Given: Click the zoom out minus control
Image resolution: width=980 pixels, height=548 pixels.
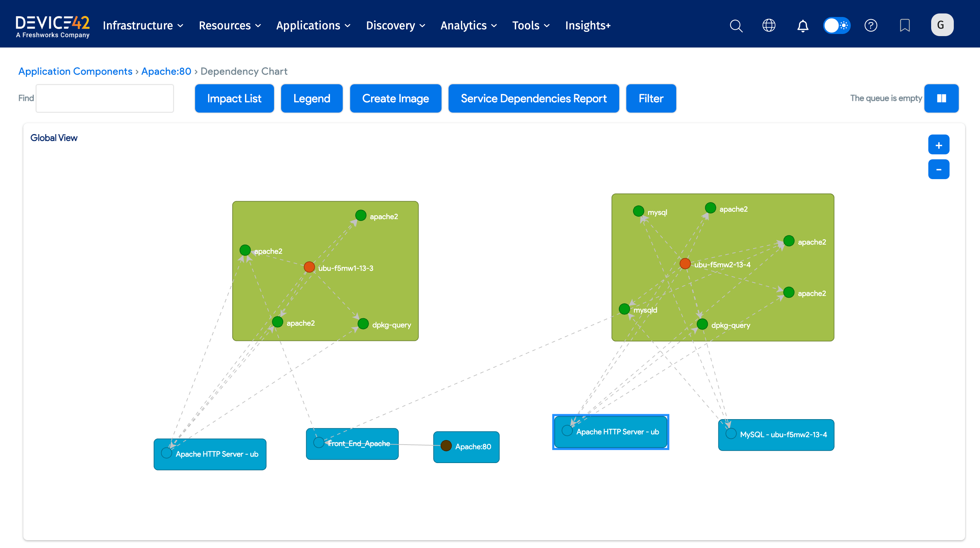Looking at the screenshot, I should (939, 169).
